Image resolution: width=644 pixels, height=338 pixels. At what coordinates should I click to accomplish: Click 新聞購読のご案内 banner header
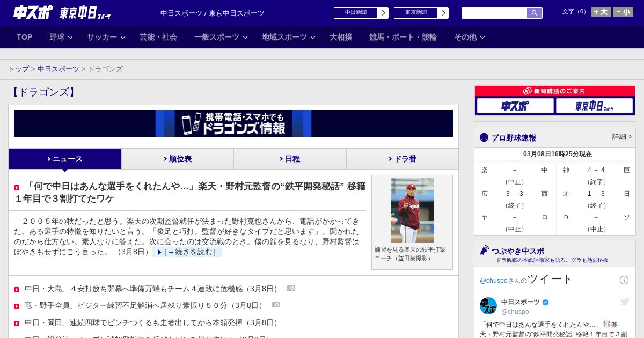(555, 91)
